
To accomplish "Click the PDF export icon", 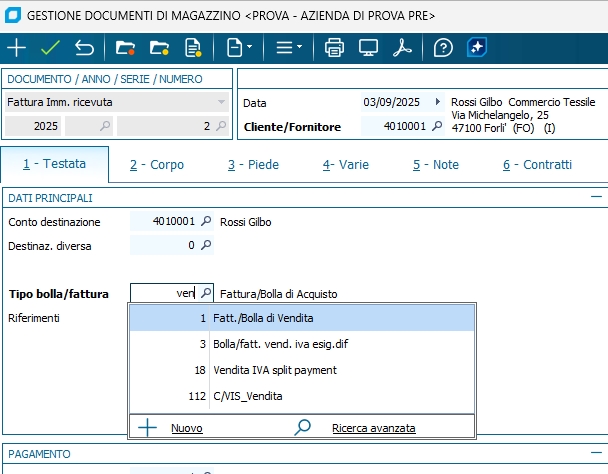I will [402, 48].
